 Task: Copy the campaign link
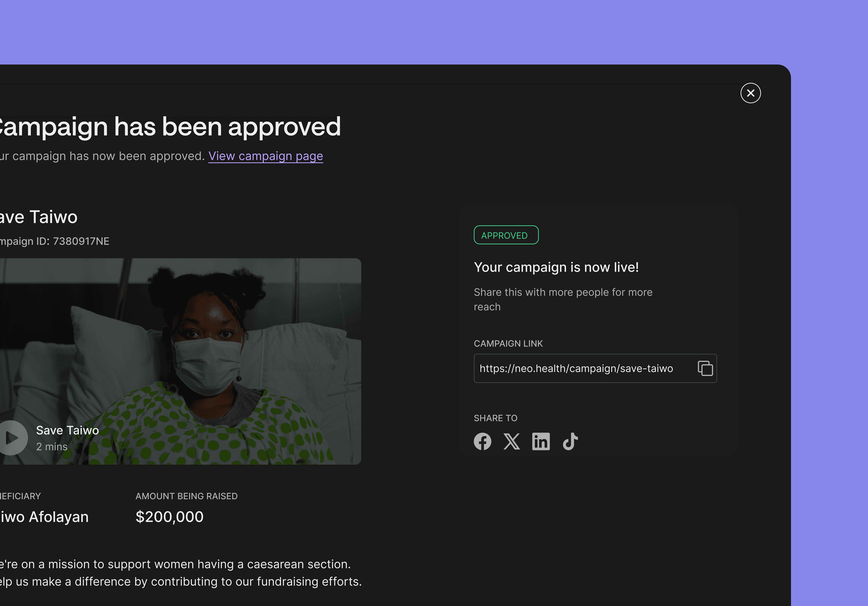tap(705, 368)
